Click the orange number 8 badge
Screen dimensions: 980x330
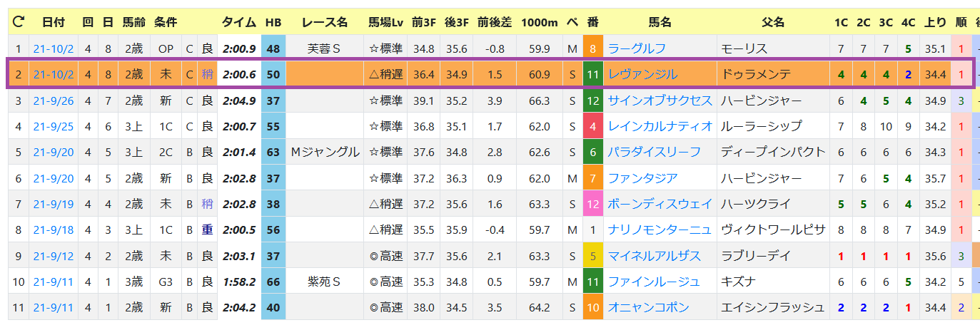click(593, 48)
